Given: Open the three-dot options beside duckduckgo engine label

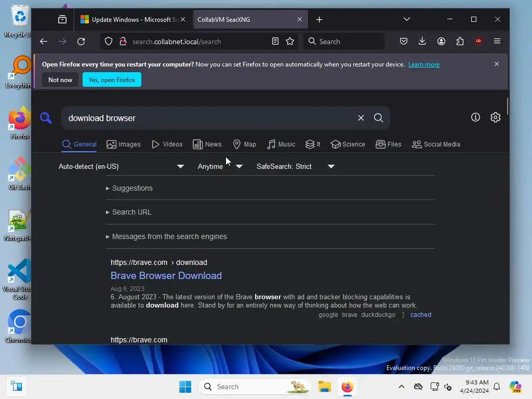Looking at the screenshot, I should (x=403, y=315).
